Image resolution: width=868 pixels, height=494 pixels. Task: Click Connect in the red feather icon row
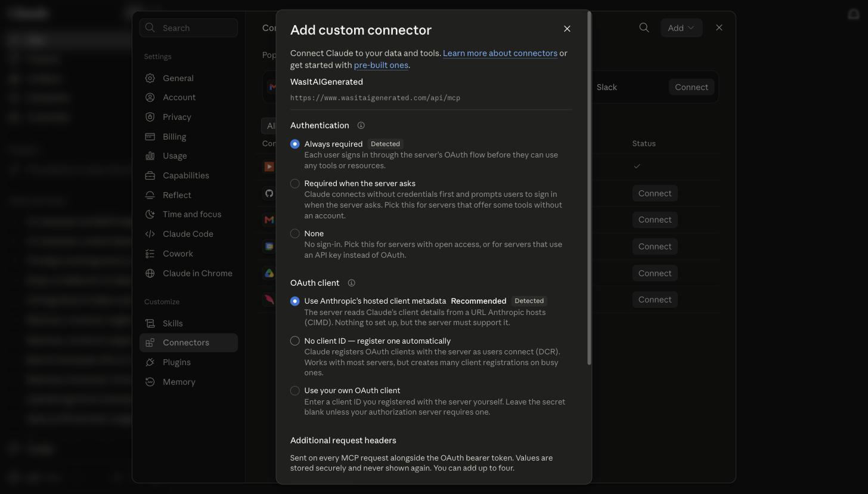click(x=655, y=300)
